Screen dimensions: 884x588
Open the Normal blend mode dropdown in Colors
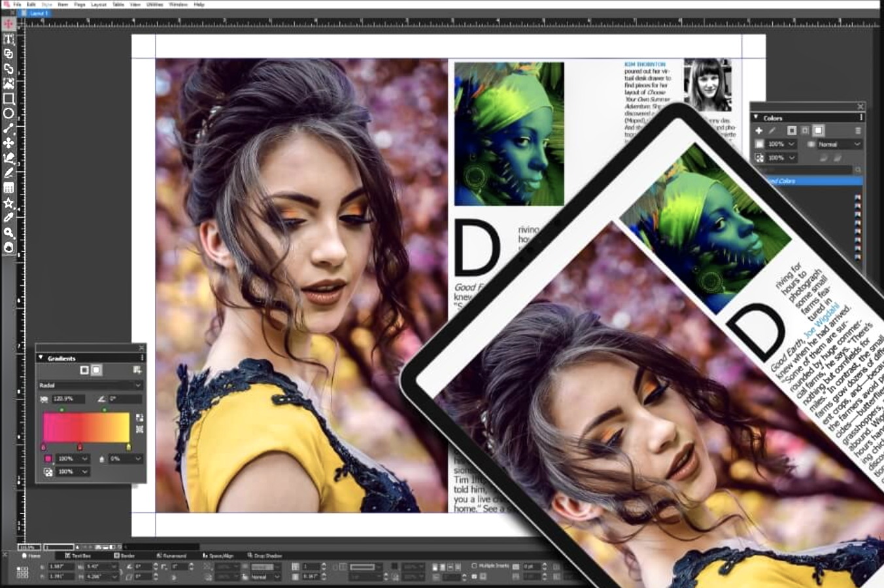(840, 144)
